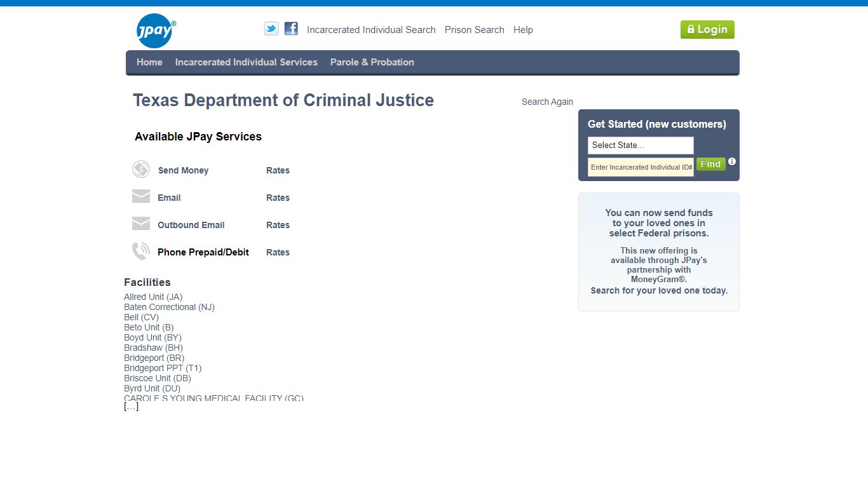The image size is (868, 488).
Task: Open the Prison Search link
Action: [x=475, y=30]
